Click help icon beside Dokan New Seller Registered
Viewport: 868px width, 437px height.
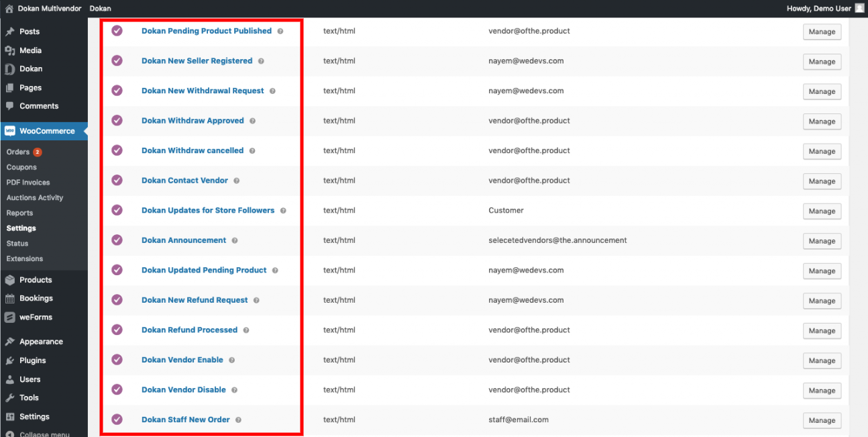pos(261,61)
